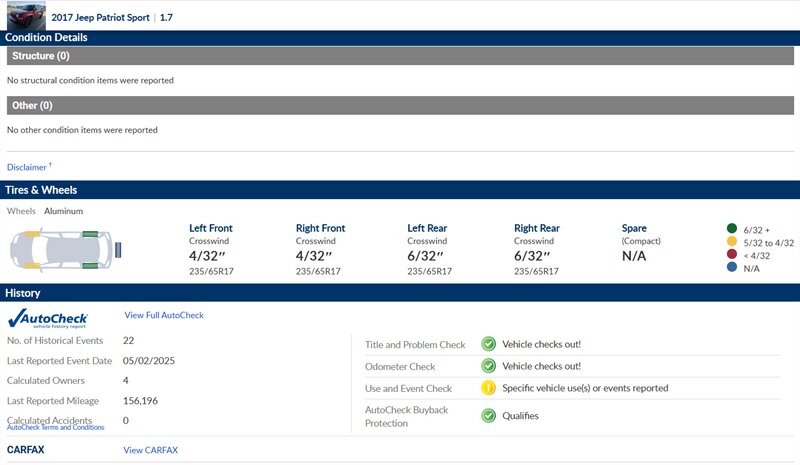800x465 pixels.
Task: Open the Disclaimer link
Action: pyautogui.click(x=29, y=167)
